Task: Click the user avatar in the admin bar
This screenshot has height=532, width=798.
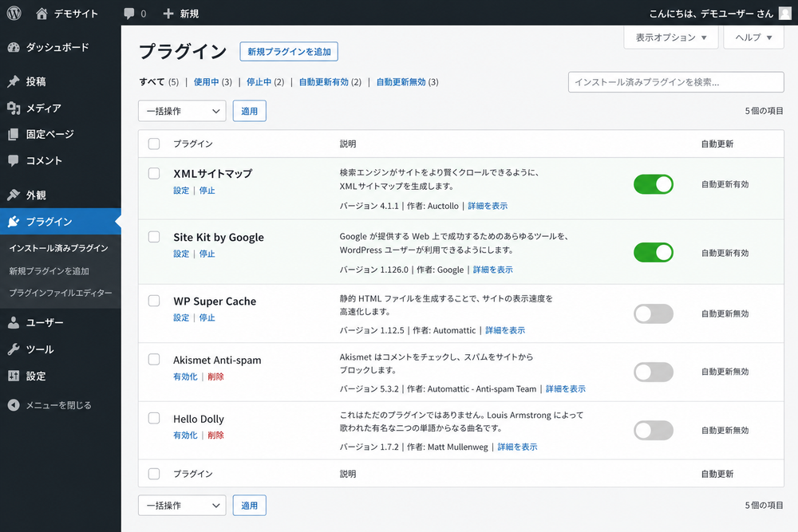Action: point(784,14)
